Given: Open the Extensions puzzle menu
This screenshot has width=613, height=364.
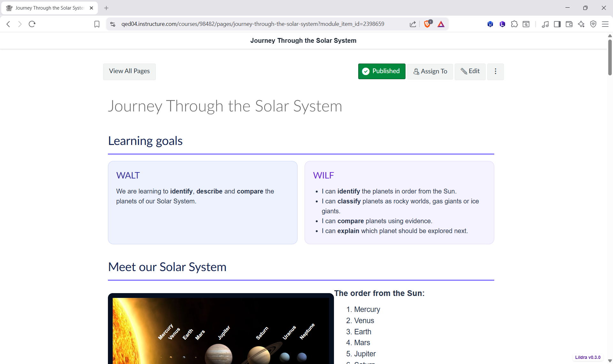Looking at the screenshot, I should (514, 24).
